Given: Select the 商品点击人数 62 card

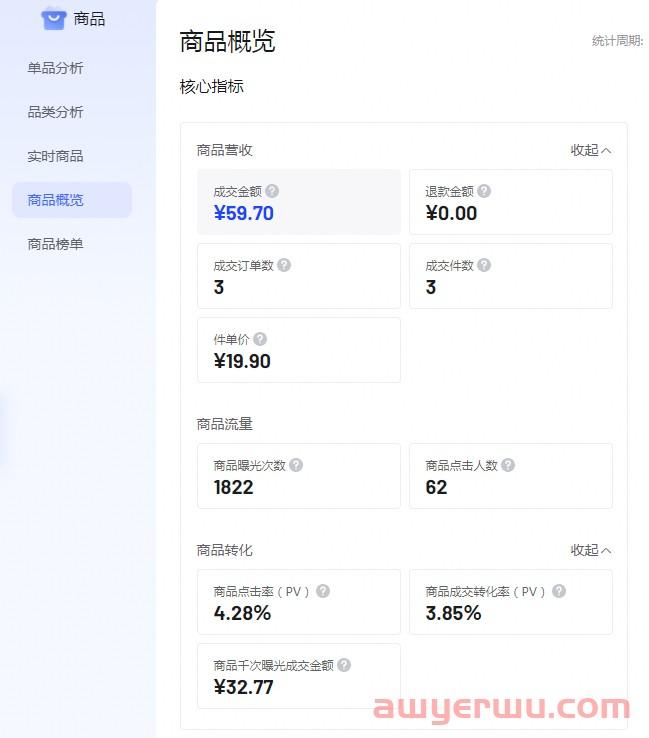Looking at the screenshot, I should [511, 476].
